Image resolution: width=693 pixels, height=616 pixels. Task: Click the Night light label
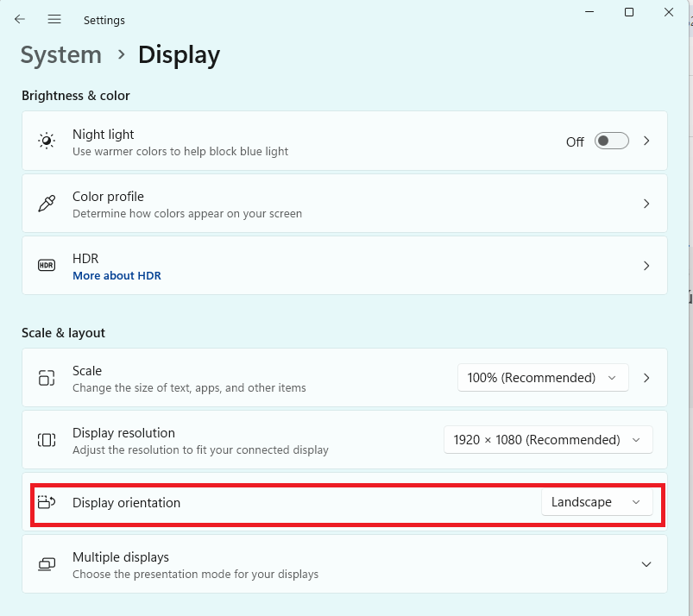[x=103, y=135]
